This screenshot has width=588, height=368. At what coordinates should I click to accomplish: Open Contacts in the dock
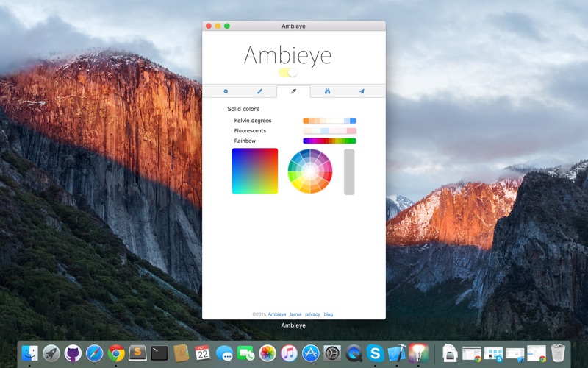coord(181,353)
